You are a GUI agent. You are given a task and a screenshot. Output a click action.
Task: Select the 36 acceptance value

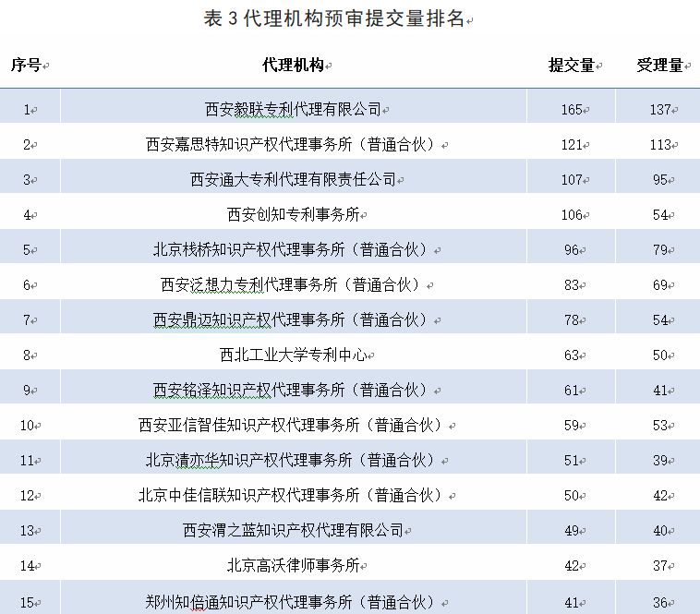click(660, 602)
